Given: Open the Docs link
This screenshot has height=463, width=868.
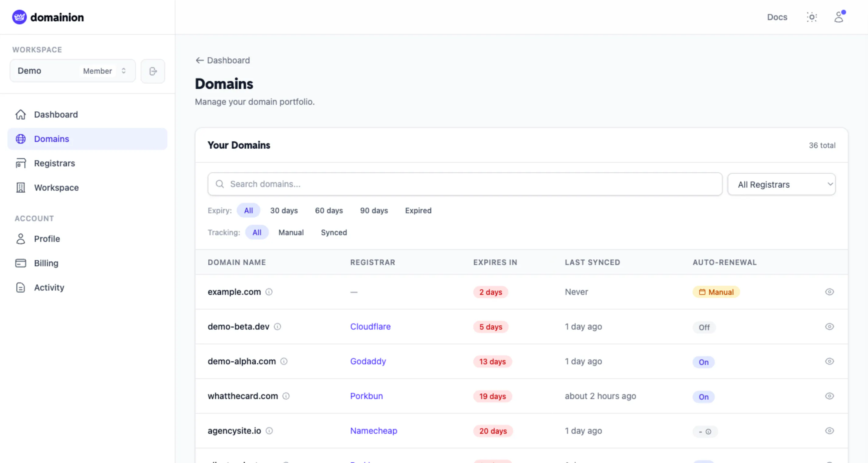Looking at the screenshot, I should pyautogui.click(x=777, y=17).
